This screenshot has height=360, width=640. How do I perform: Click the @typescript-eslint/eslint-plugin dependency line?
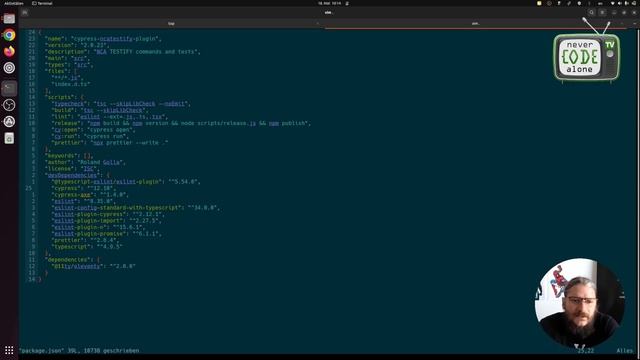[x=126, y=182]
